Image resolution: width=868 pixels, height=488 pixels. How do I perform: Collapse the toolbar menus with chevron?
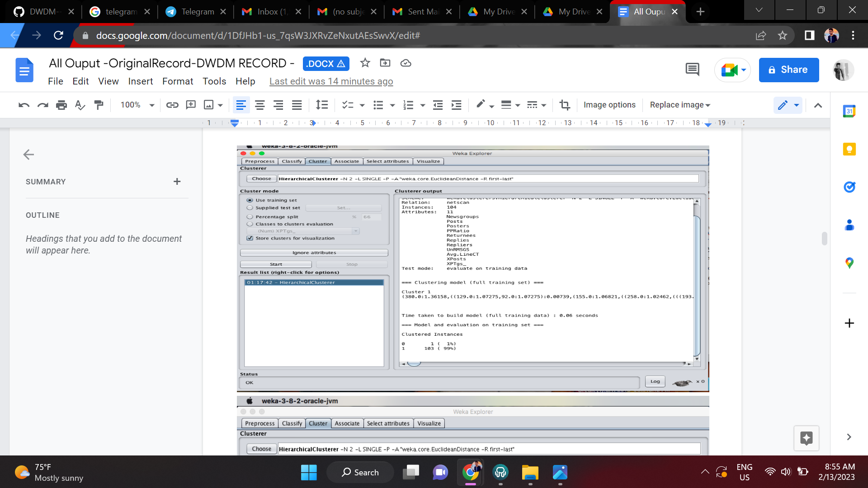click(818, 105)
